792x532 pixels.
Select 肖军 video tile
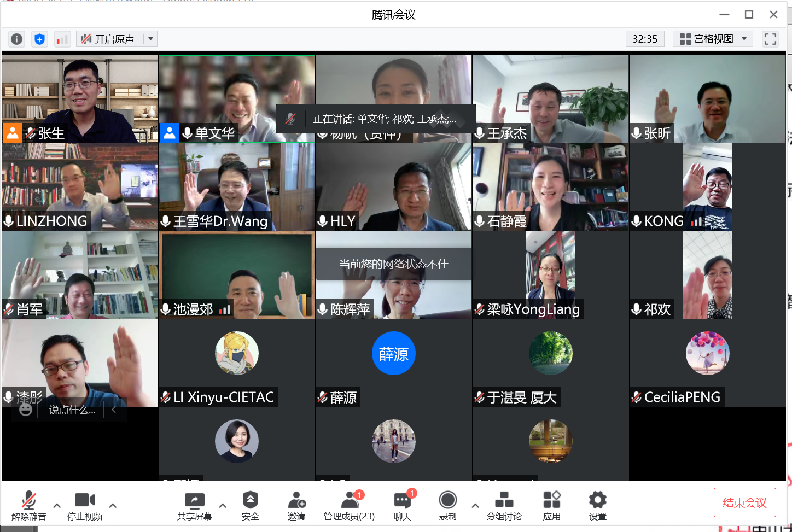(x=80, y=275)
